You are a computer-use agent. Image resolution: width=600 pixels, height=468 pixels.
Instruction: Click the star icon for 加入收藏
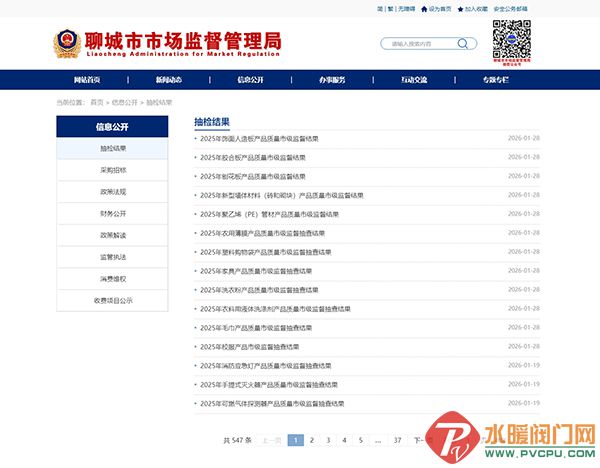click(461, 8)
